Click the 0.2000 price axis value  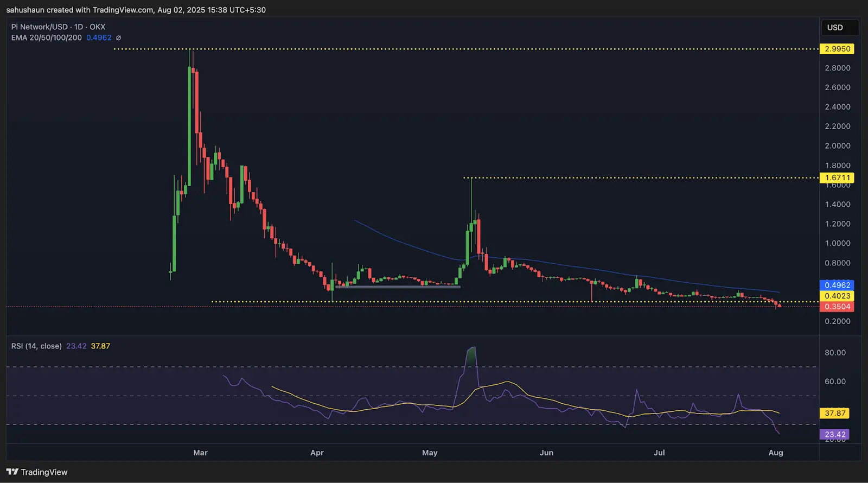[838, 321]
